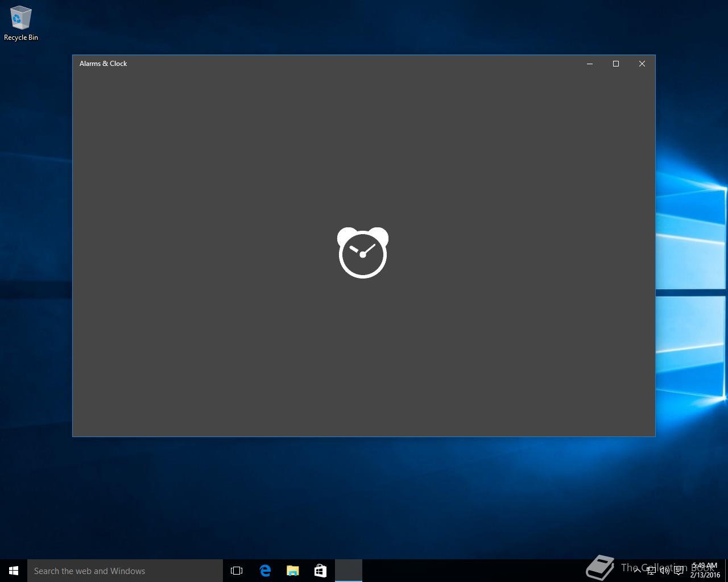Launch Microsoft Edge from the taskbar
Image resolution: width=728 pixels, height=582 pixels.
265,571
